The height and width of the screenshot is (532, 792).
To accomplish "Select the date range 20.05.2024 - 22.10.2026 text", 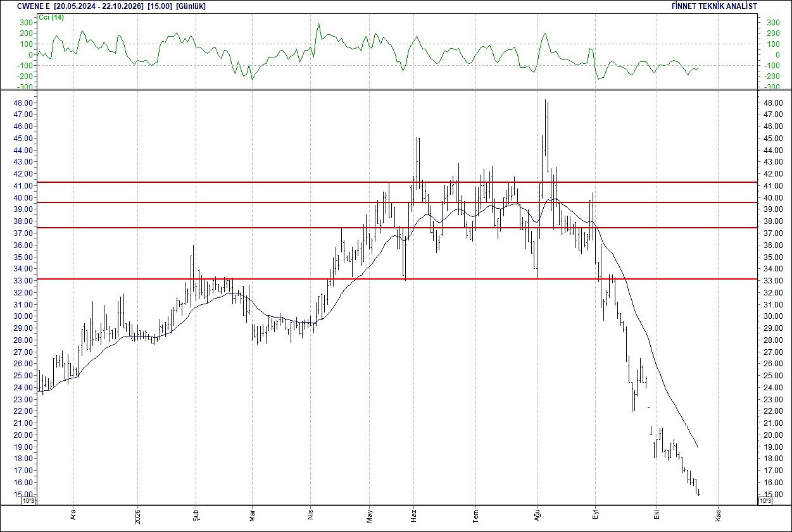I will 99,6.
